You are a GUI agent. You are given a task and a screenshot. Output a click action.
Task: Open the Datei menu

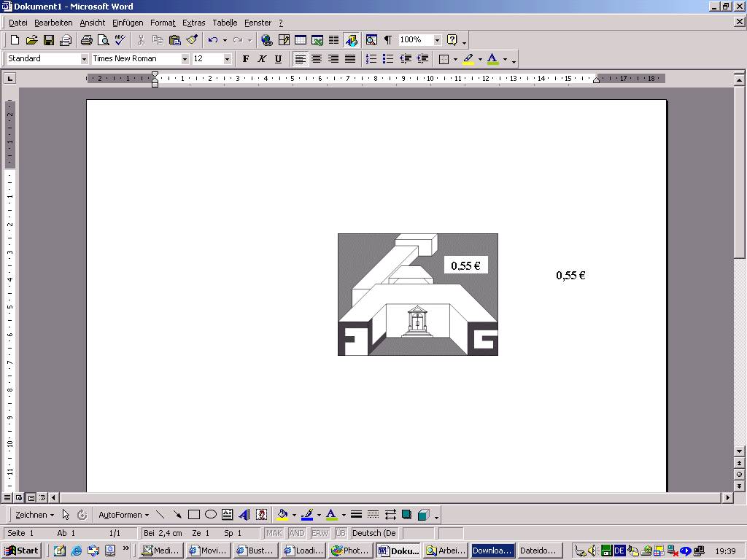point(18,23)
